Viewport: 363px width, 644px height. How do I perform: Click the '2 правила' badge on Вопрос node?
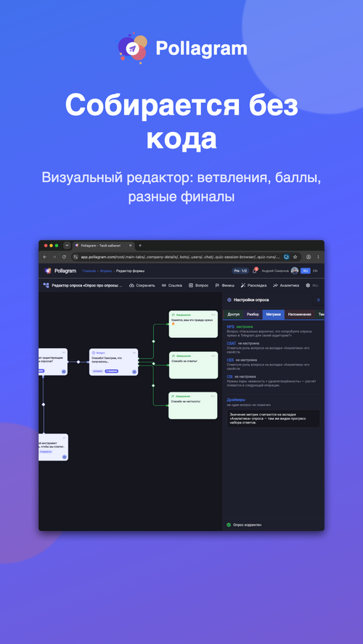click(x=111, y=371)
